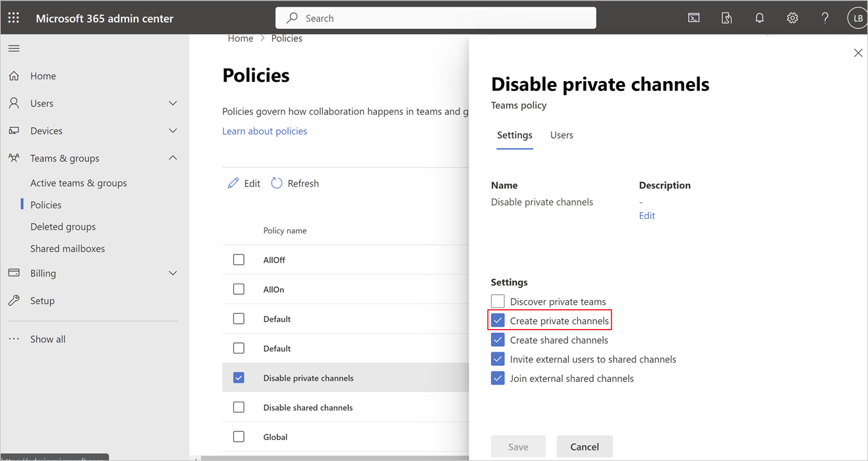Viewport: 868px width, 461px height.
Task: Click the Home house icon in sidebar
Action: pos(14,76)
